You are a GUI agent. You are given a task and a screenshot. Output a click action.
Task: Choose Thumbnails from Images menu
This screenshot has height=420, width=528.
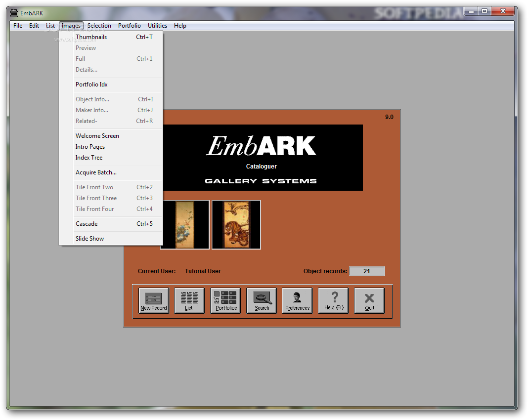111,37
